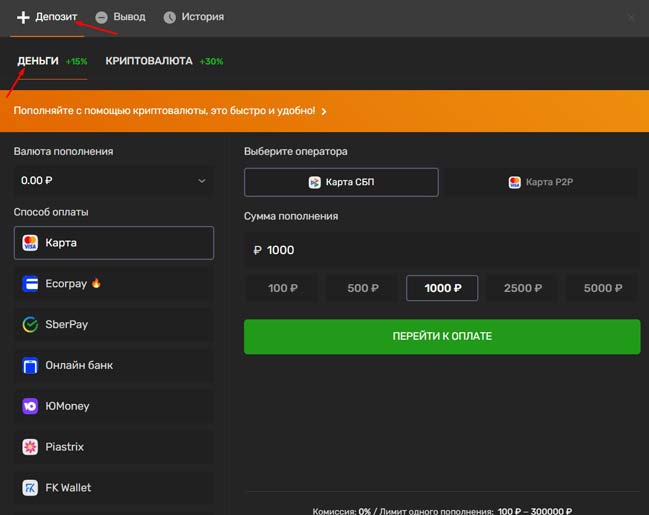Expand the orange crypto promo banner arrow

(324, 111)
